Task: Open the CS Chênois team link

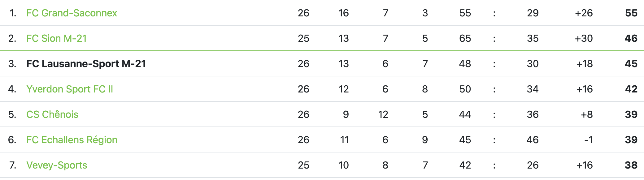Action: click(x=52, y=114)
